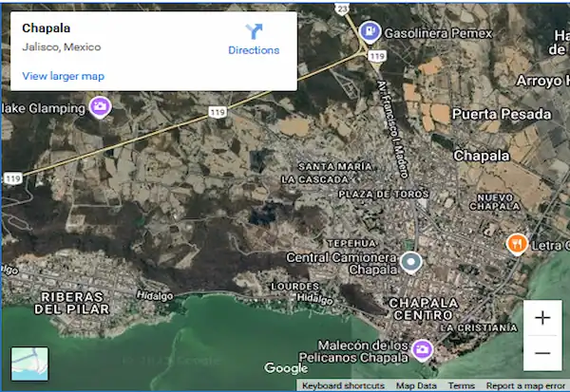Click the 119 shield beside Pemex junction
570x392 pixels.
377,56
